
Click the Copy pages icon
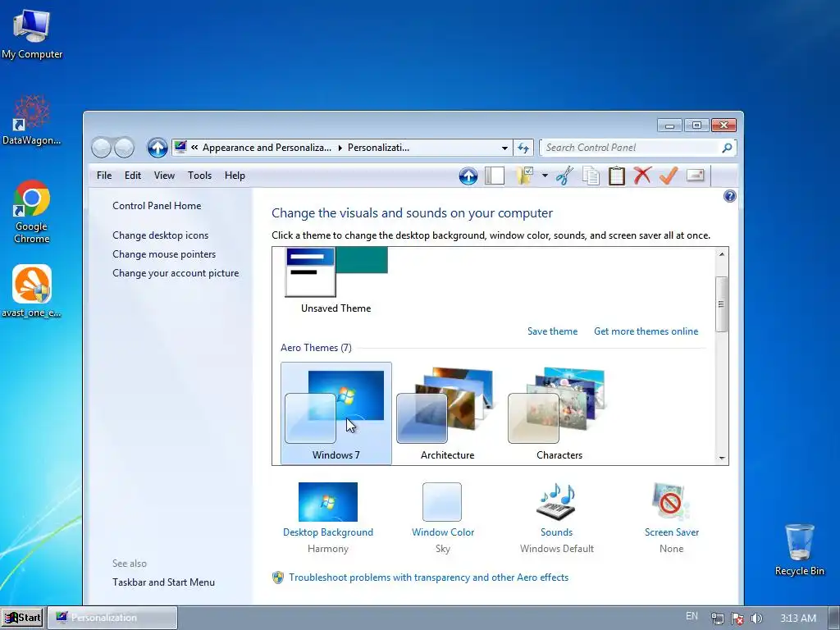click(591, 176)
